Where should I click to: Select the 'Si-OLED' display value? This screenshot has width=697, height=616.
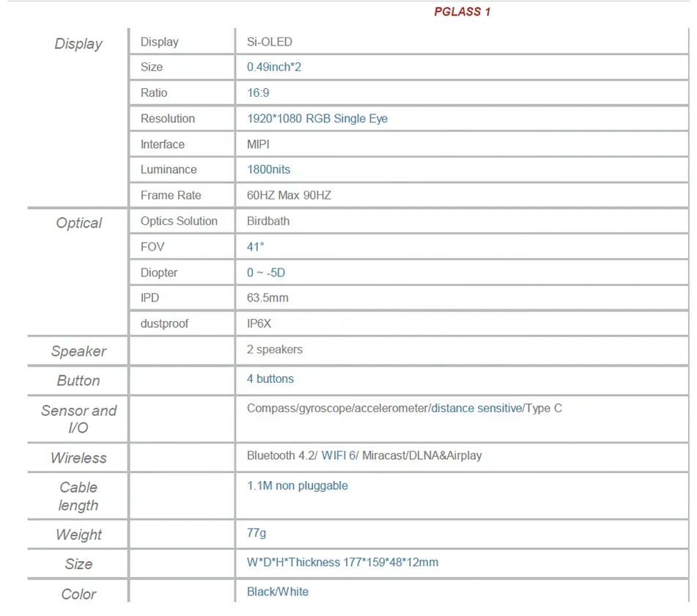[x=270, y=42]
